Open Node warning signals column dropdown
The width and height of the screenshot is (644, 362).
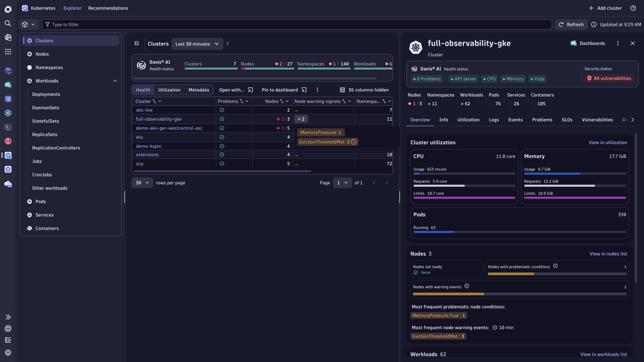[349, 101]
